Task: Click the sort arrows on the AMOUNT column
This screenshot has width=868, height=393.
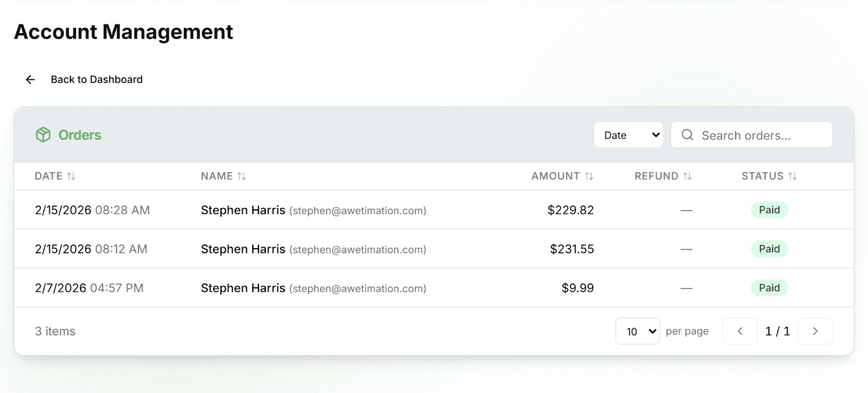Action: click(589, 175)
